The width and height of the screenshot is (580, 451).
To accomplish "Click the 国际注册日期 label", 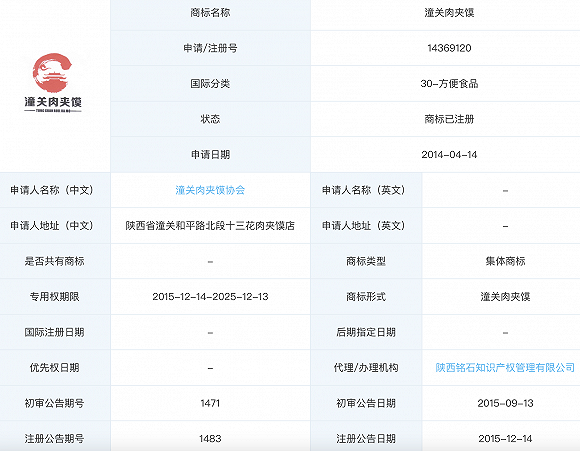I will click(x=54, y=332).
